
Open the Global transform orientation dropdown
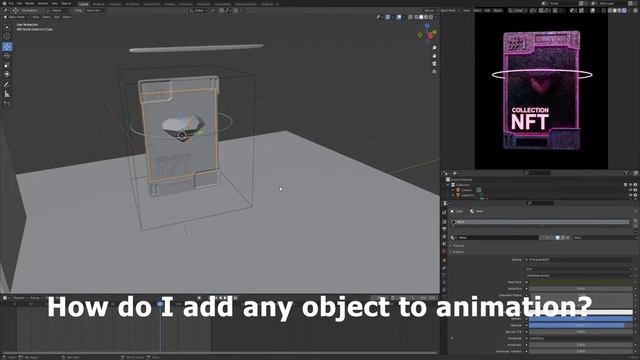pyautogui.click(x=198, y=10)
